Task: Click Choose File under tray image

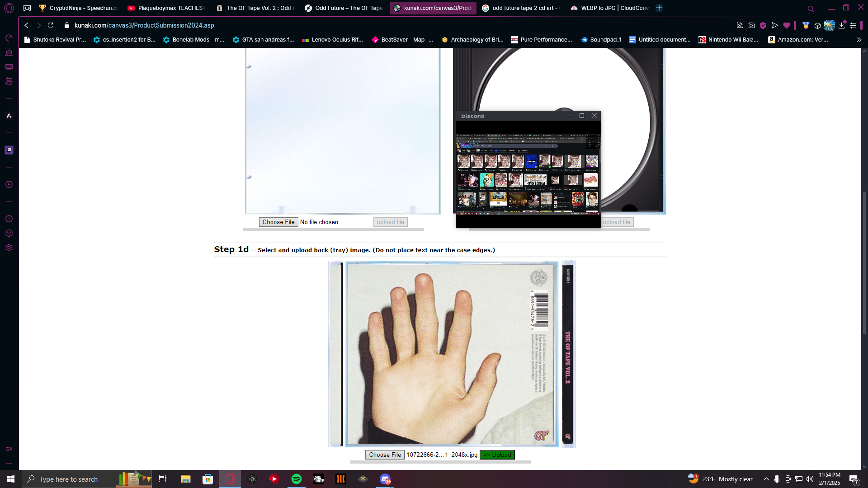Action: [385, 455]
